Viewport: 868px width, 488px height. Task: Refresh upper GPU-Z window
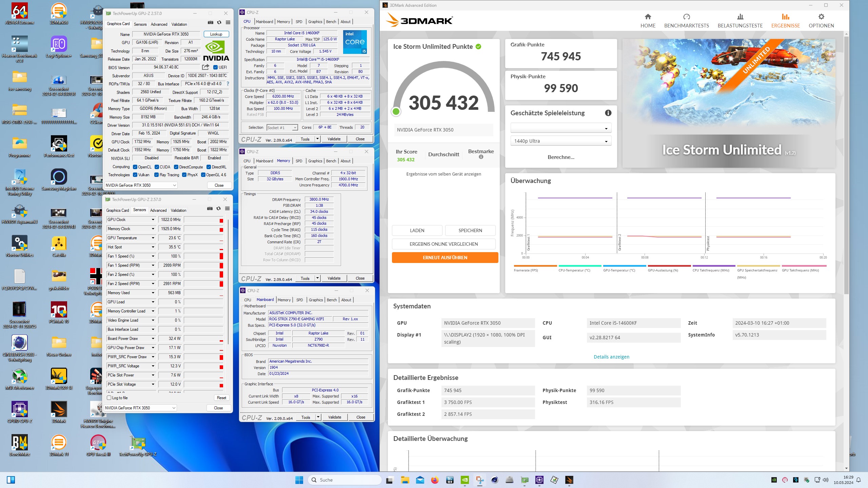click(219, 22)
